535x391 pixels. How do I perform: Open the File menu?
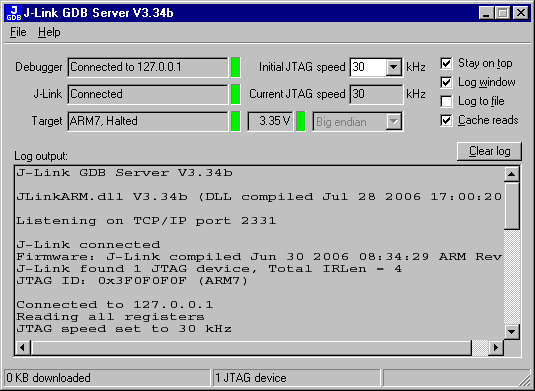click(x=18, y=32)
